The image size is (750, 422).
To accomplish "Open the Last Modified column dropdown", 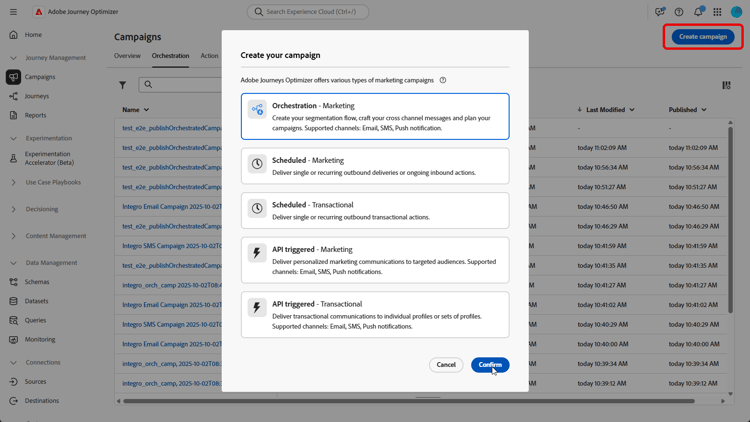I will point(632,110).
